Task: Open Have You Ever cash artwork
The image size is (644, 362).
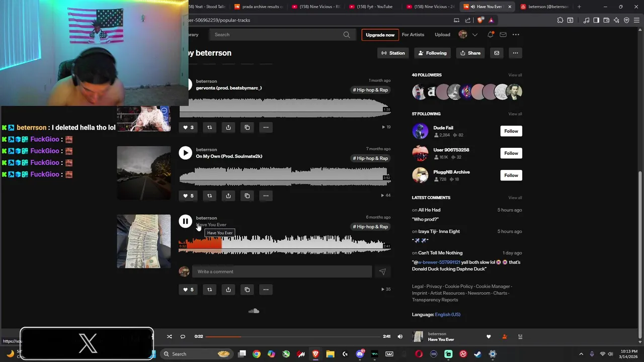Action: click(144, 241)
